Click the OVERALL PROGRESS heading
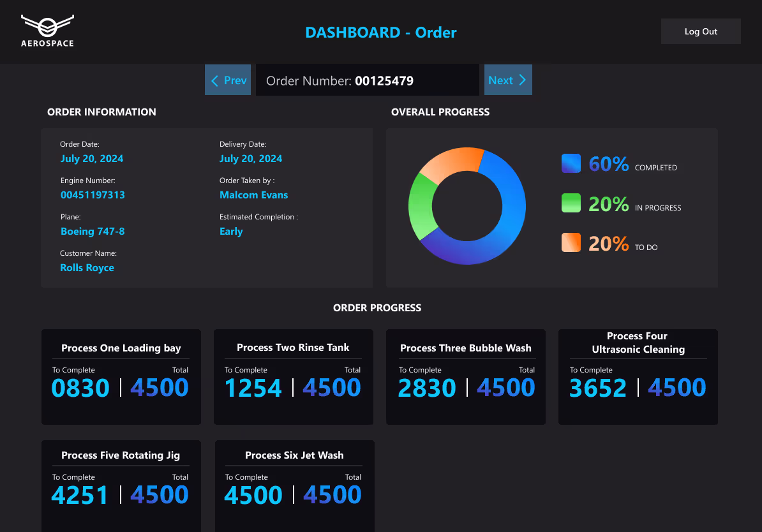762x532 pixels. pos(440,112)
